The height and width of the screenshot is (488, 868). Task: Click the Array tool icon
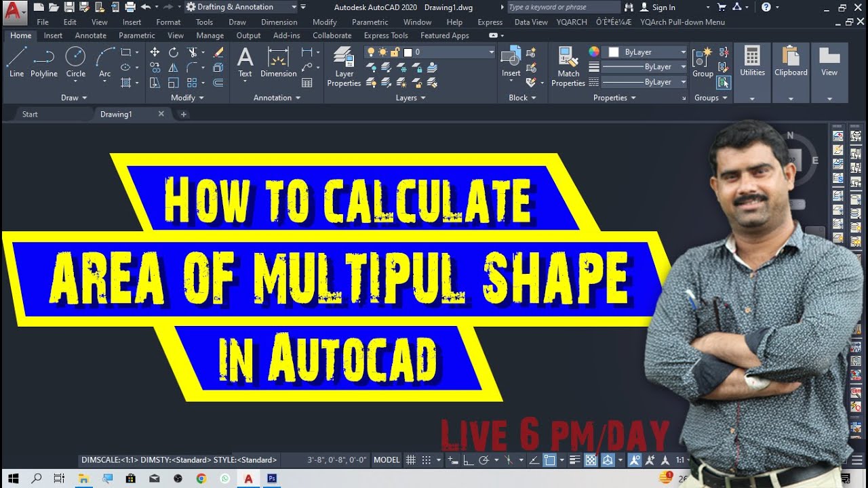192,83
